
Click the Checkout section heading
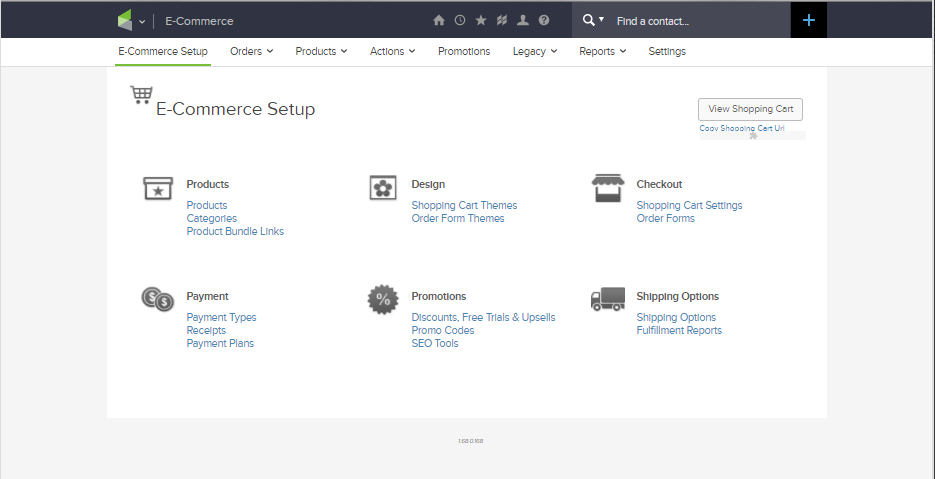[x=659, y=184]
